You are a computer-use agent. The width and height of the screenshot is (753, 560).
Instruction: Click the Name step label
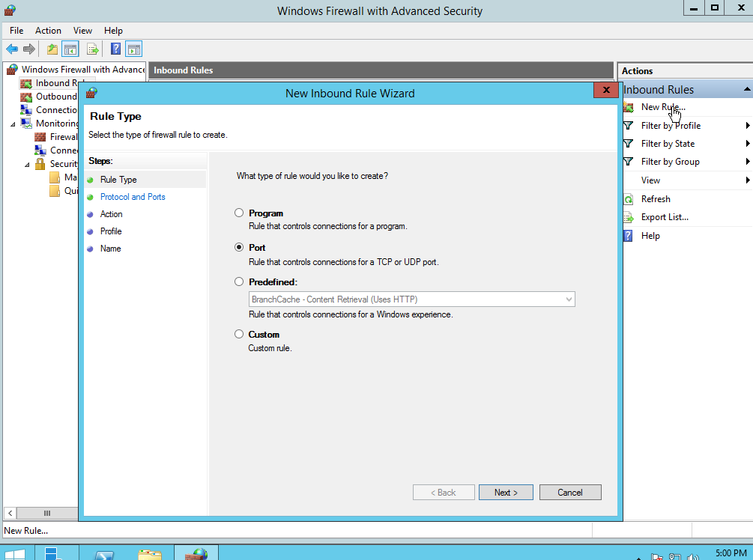coord(110,249)
